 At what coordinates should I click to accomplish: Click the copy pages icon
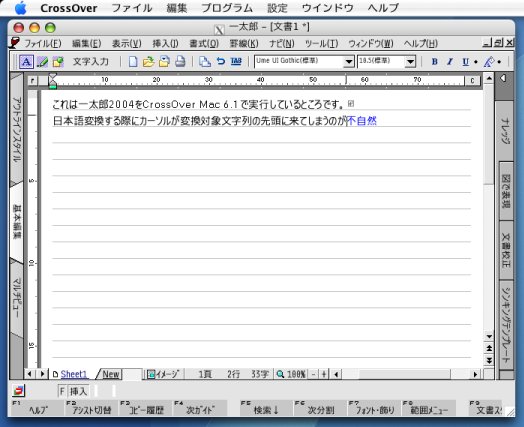pos(205,62)
